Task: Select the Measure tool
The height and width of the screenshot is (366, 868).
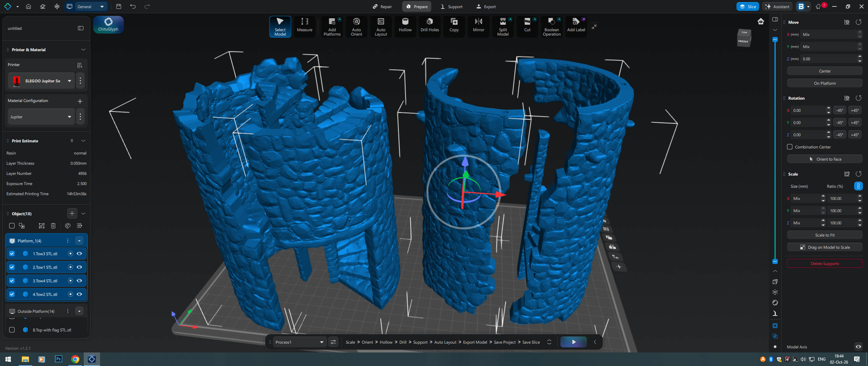Action: [304, 26]
